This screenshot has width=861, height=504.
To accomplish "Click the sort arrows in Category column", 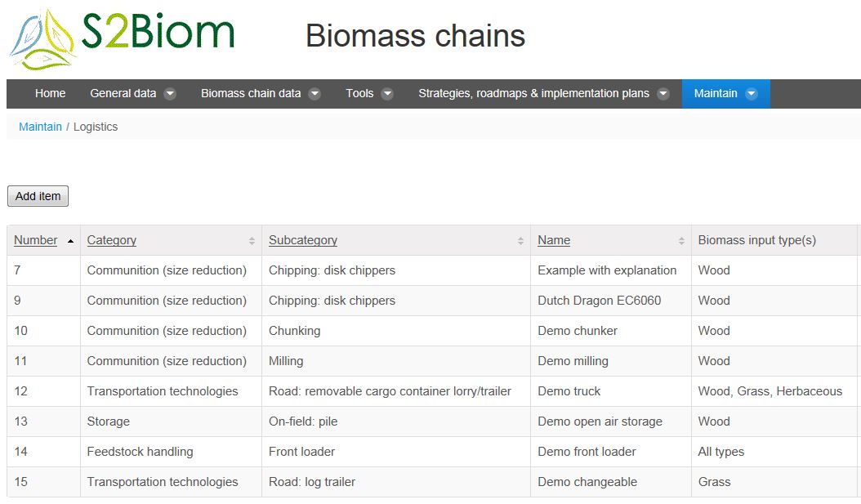I will [252, 240].
